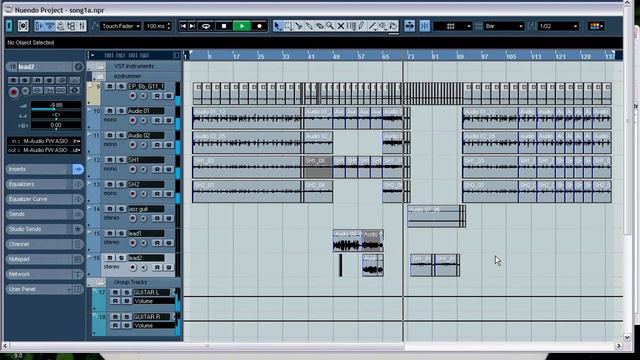Click the Activate Project button

[x=9, y=26]
